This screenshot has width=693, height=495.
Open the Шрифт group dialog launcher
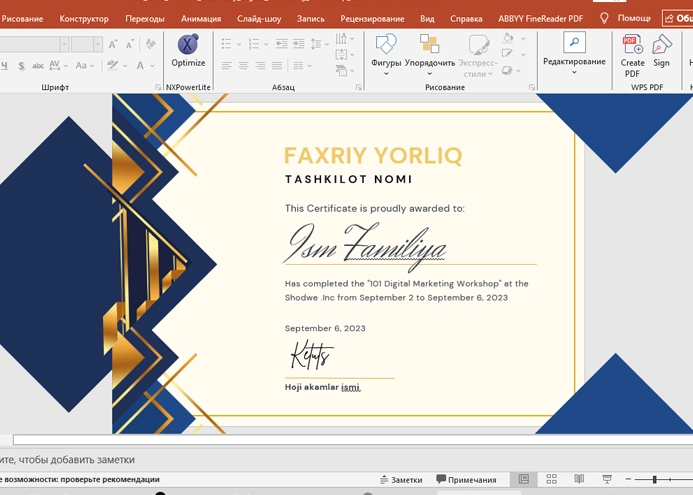[x=158, y=88]
